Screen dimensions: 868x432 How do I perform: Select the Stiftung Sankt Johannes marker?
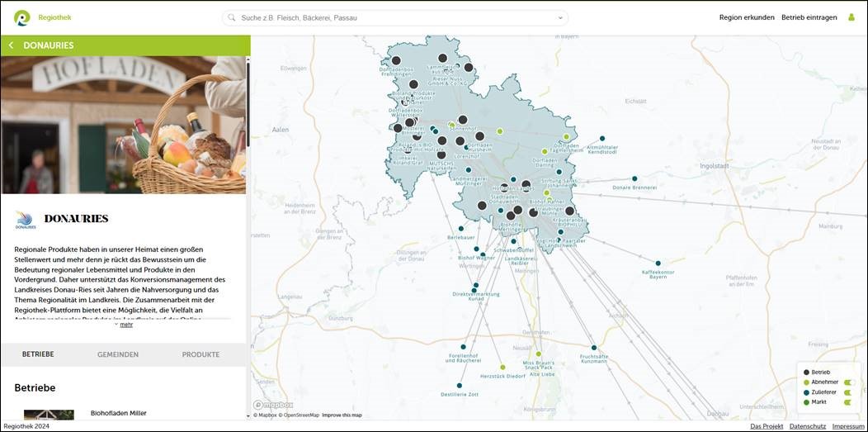559,172
